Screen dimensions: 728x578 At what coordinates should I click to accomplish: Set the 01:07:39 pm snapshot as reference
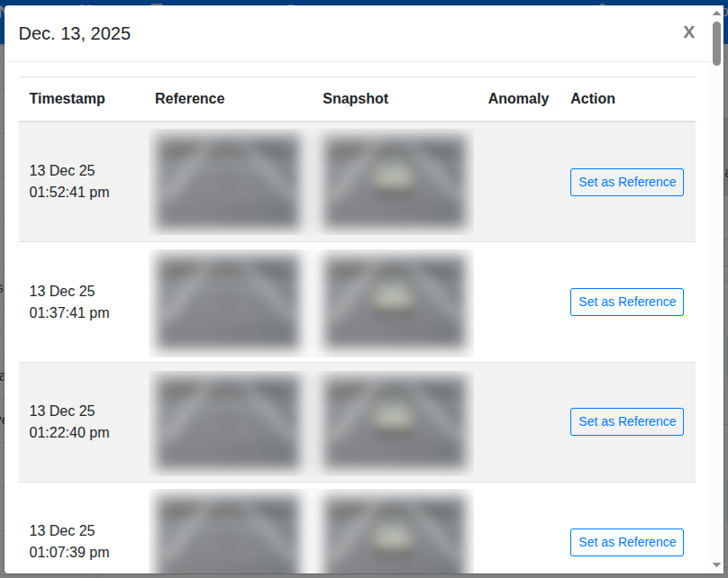click(x=626, y=542)
